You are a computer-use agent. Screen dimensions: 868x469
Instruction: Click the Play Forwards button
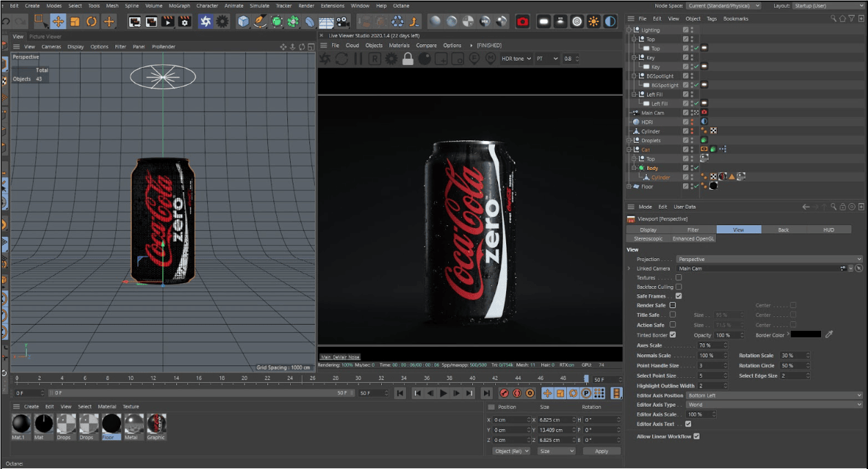coord(443,393)
